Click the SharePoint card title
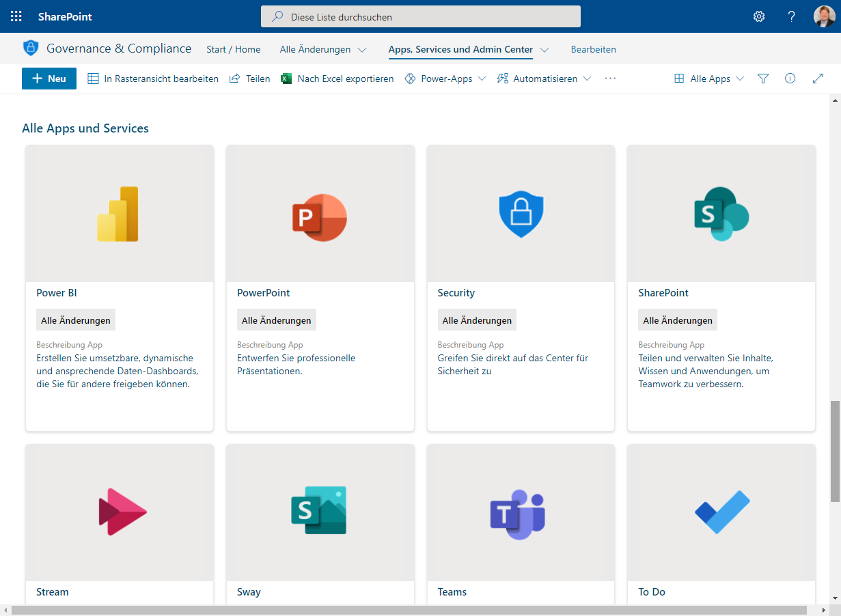 [663, 293]
